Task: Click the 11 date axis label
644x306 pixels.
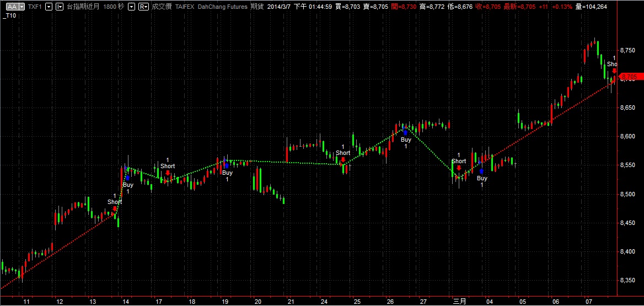Action: click(26, 302)
